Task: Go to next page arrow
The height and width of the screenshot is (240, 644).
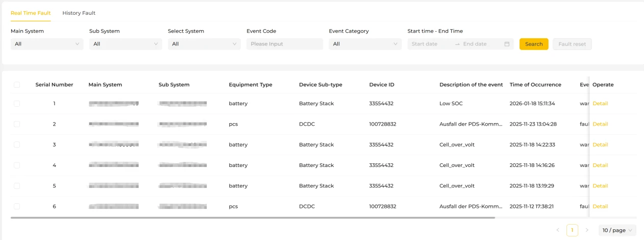Action: point(587,230)
